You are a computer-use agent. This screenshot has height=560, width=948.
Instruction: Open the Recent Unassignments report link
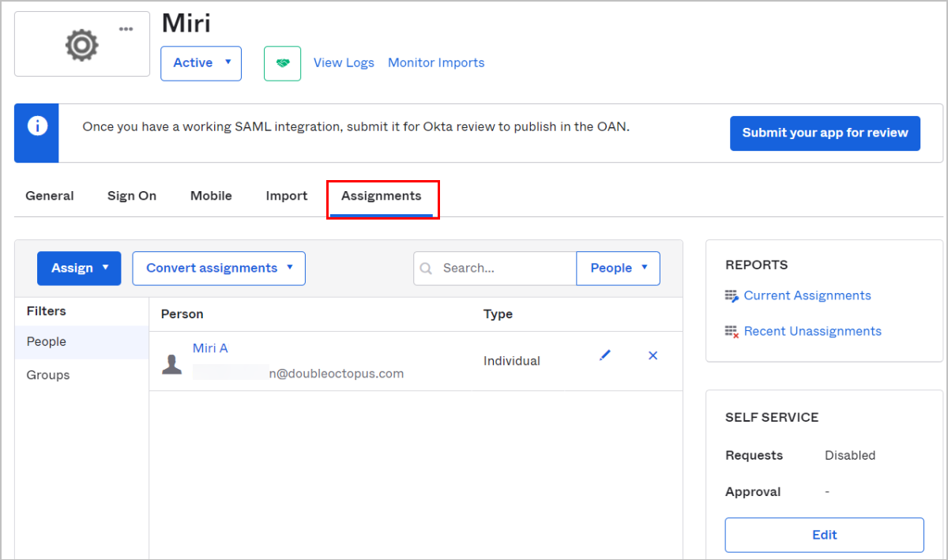(813, 332)
